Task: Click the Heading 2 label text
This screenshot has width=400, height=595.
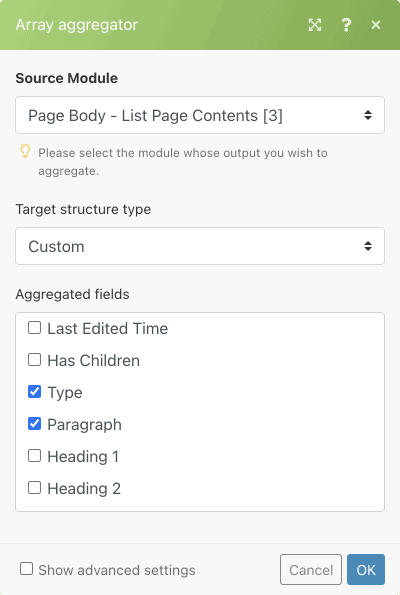Action: [x=84, y=488]
